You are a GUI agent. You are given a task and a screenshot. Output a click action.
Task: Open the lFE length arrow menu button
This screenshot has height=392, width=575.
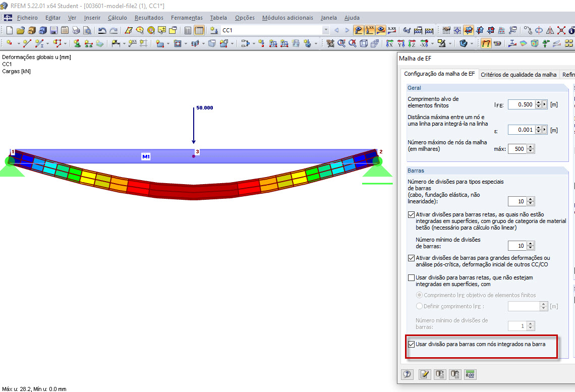(545, 104)
